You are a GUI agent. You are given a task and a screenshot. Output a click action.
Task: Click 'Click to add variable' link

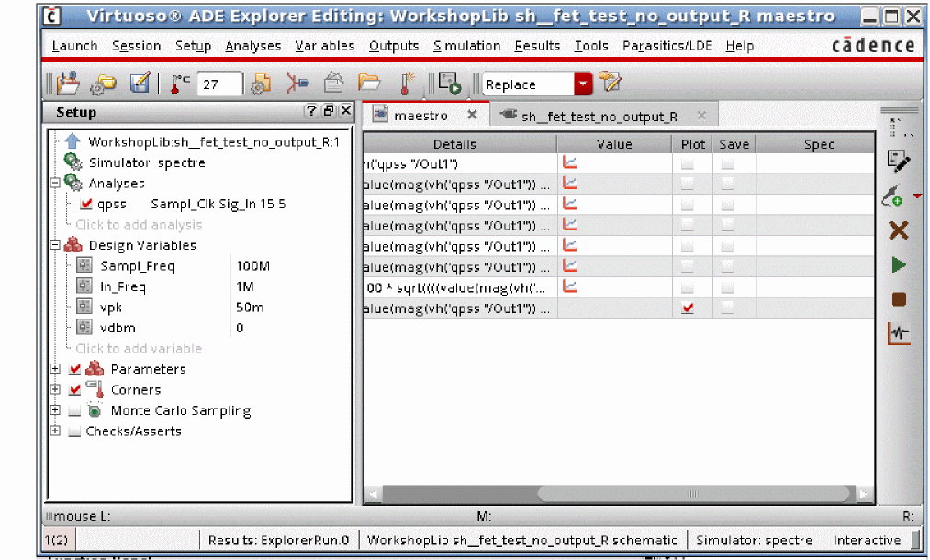click(x=139, y=349)
